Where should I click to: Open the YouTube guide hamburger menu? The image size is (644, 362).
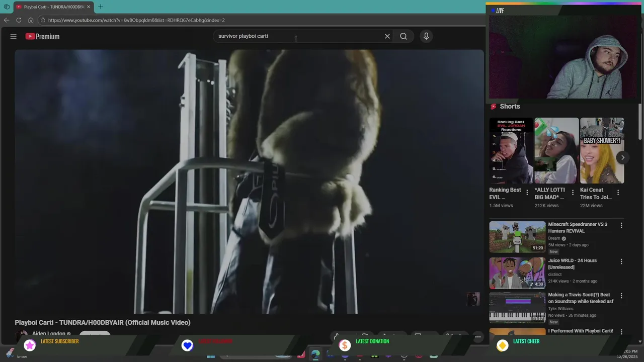(x=14, y=36)
